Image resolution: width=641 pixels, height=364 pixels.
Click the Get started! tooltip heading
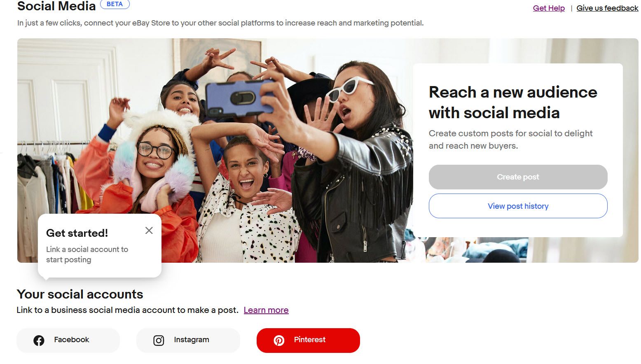(x=77, y=233)
